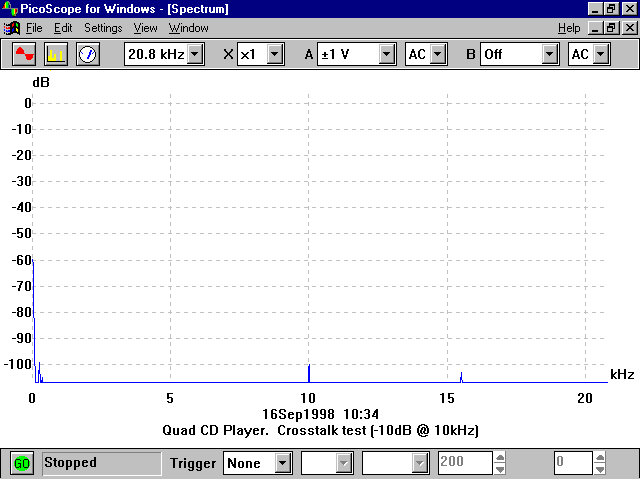Restore the PicoScope application window size
The width and height of the screenshot is (640, 480).
[611, 9]
